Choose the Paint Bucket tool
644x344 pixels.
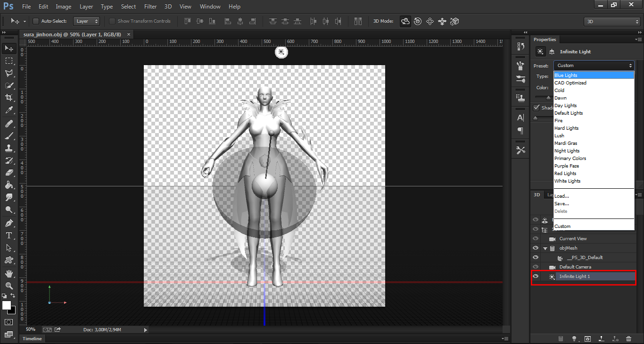click(9, 185)
